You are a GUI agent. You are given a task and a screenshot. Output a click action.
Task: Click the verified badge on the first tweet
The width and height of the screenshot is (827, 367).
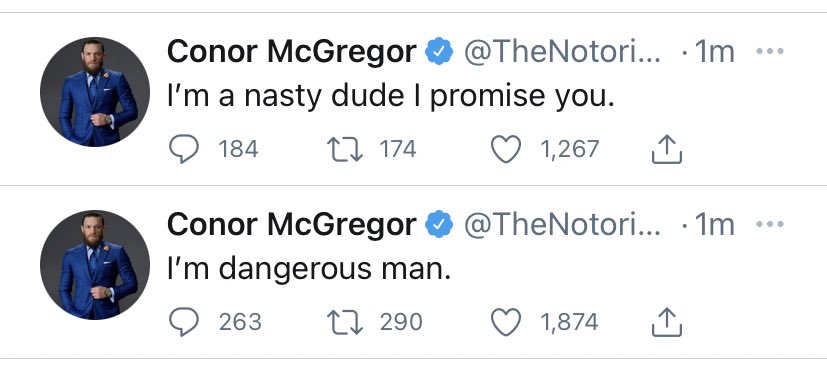[x=439, y=52]
